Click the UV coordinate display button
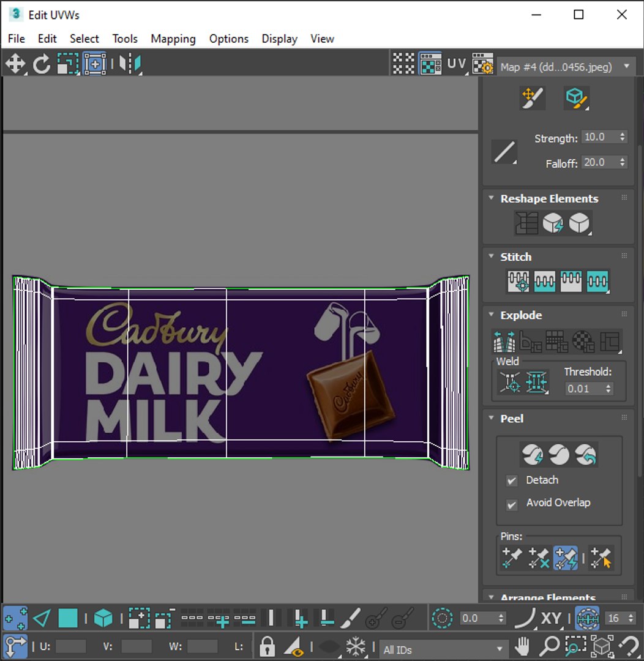The image size is (644, 661). (x=457, y=64)
